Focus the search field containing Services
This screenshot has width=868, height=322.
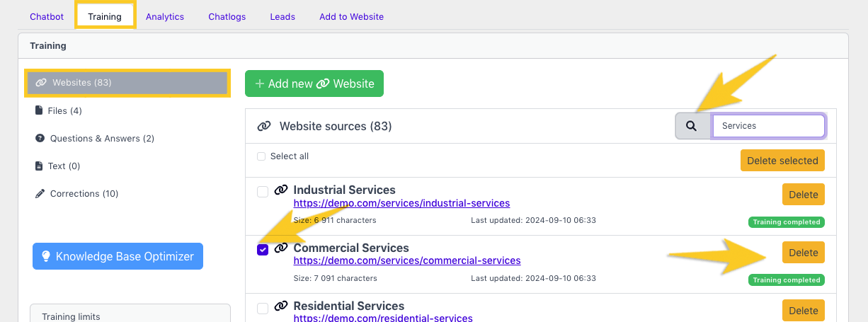(x=768, y=126)
